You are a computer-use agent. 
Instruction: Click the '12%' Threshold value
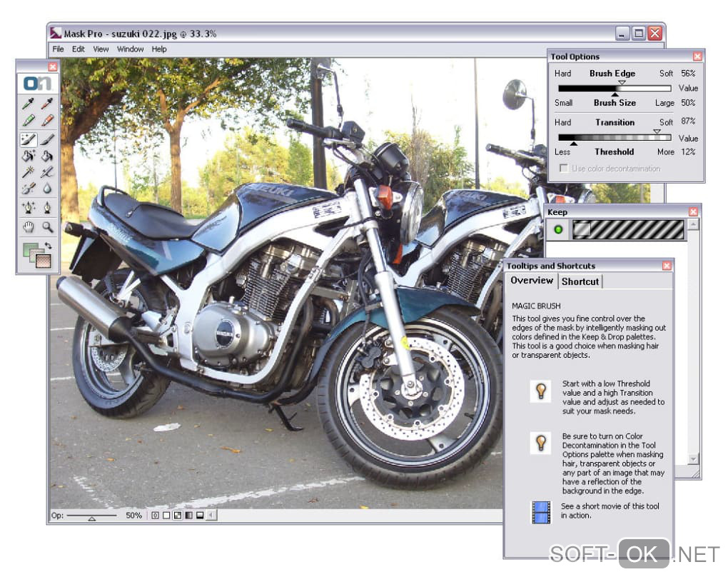[688, 152]
